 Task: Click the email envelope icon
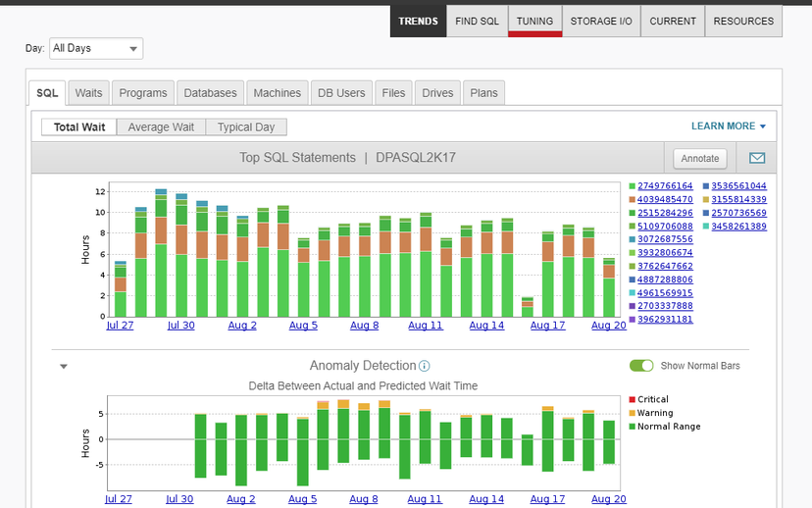point(757,158)
